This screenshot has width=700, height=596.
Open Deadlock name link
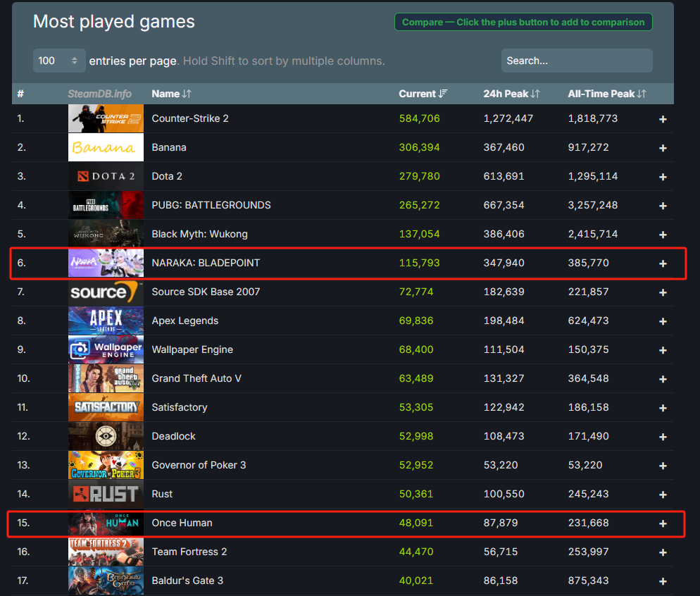174,436
